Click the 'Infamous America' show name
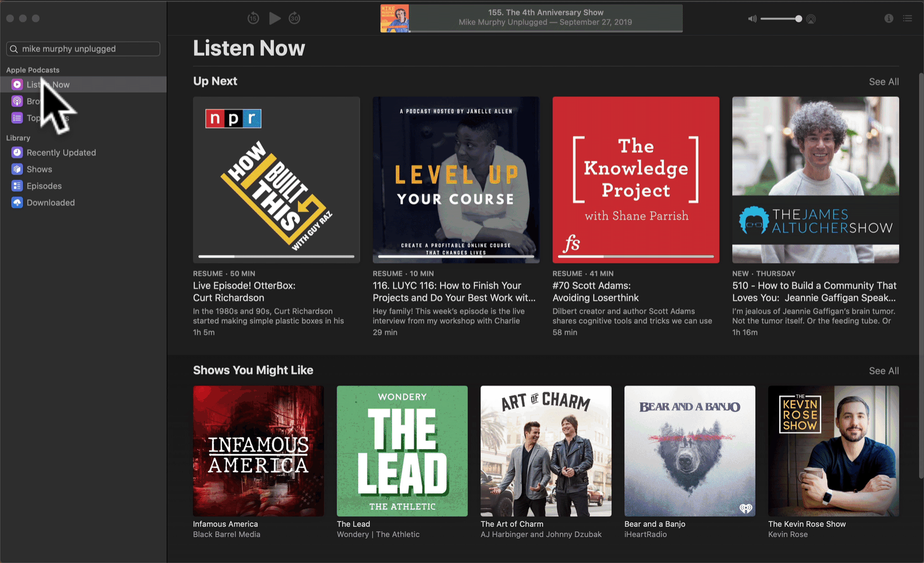Viewport: 924px width, 563px height. click(225, 524)
